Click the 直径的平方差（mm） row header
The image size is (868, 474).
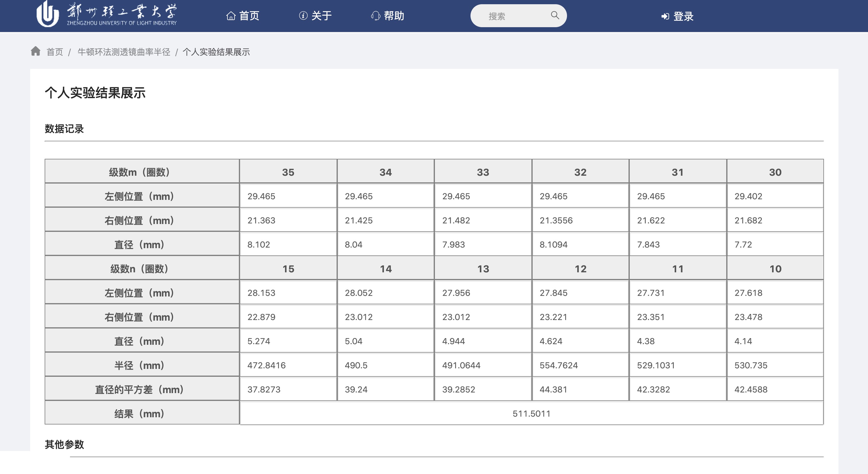pyautogui.click(x=142, y=389)
